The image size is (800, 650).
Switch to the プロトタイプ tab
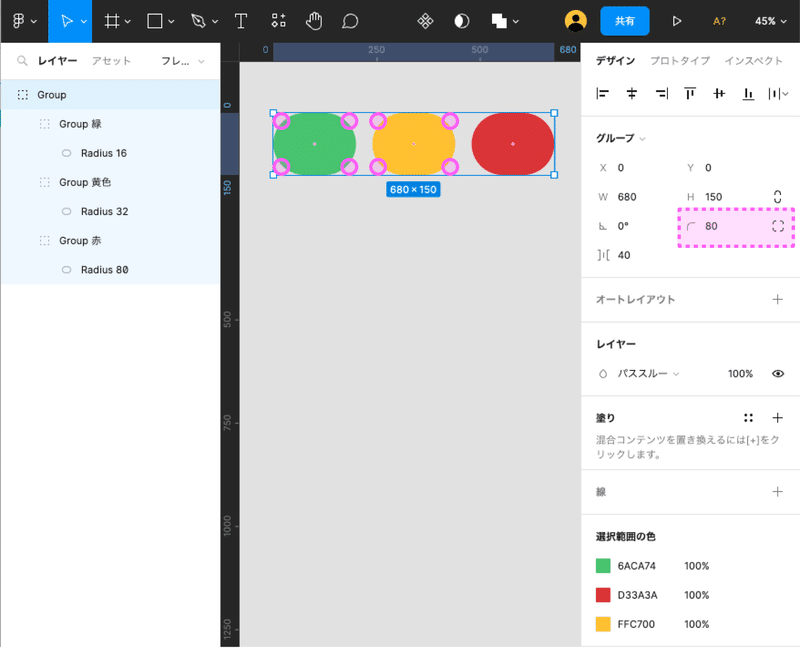(x=680, y=61)
